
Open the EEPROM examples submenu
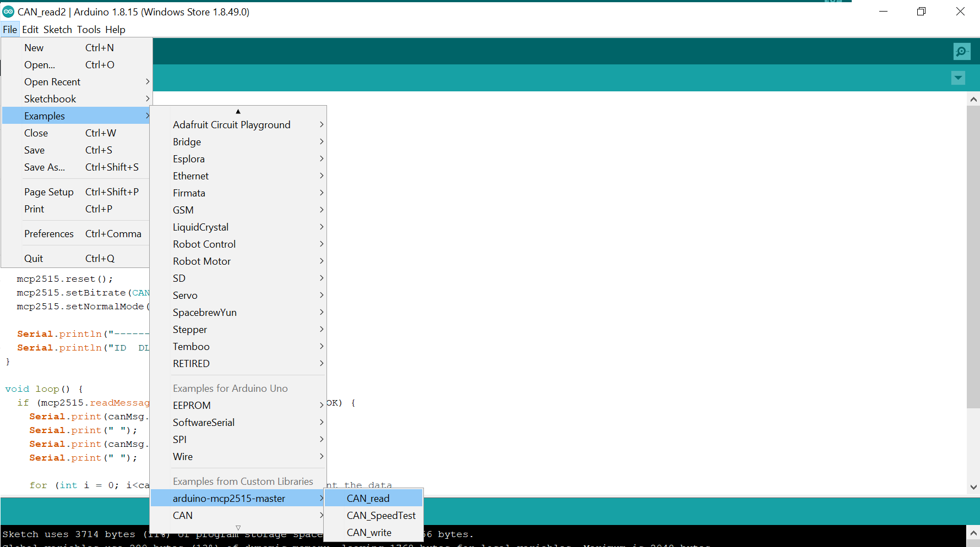pyautogui.click(x=238, y=406)
